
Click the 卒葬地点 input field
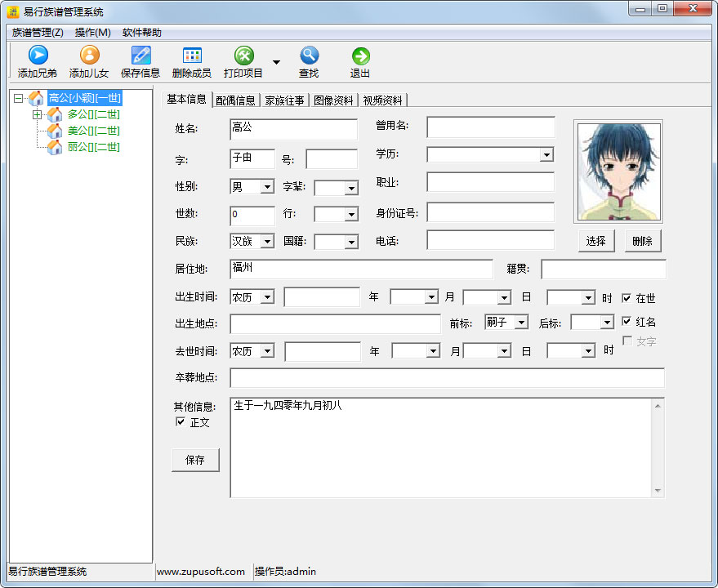[447, 378]
